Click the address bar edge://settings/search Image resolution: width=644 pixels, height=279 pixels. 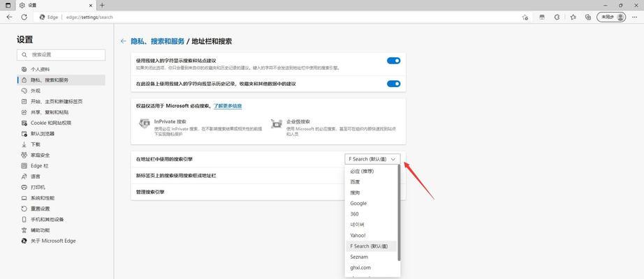pyautogui.click(x=89, y=17)
